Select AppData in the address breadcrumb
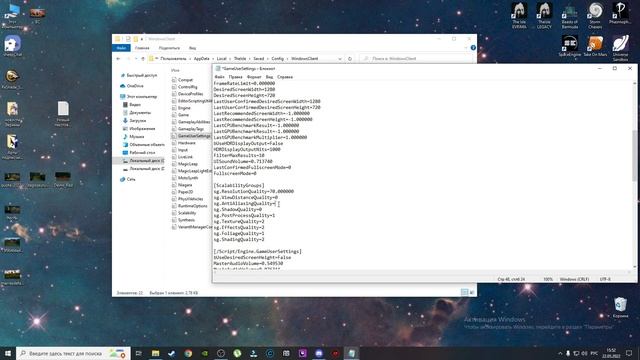640x360 pixels. pyautogui.click(x=201, y=59)
